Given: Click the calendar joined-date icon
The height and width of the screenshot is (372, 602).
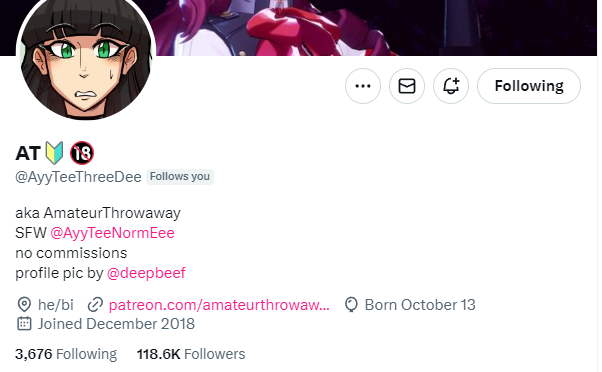Looking at the screenshot, I should pyautogui.click(x=24, y=324).
